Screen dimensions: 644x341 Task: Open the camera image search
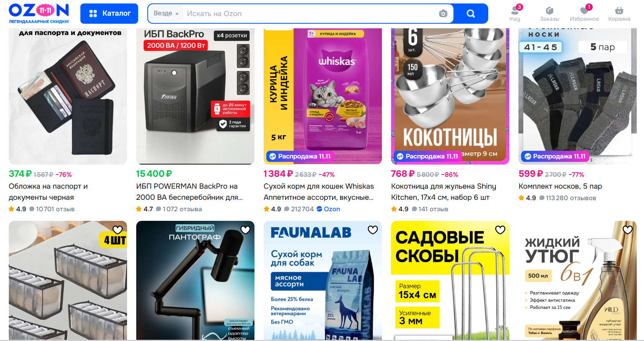443,14
